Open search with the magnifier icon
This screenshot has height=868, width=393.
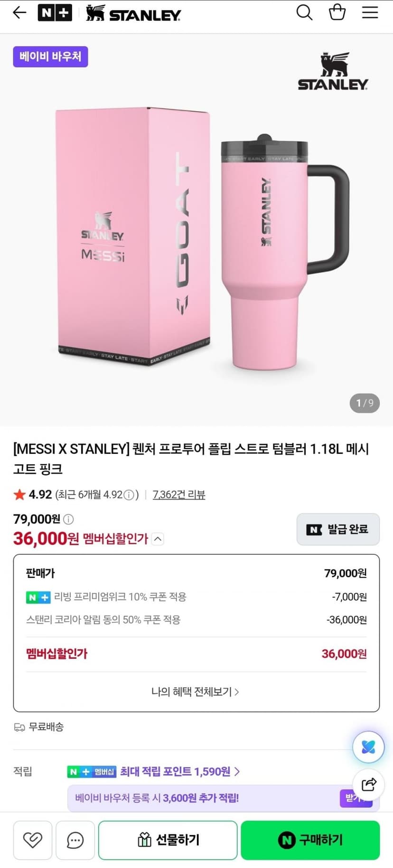[304, 12]
